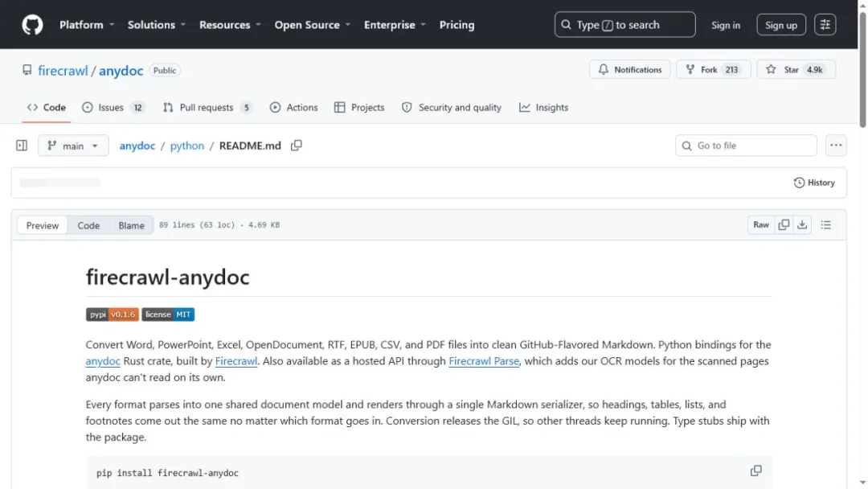Go to python folder in breadcrumb
The image size is (868, 489).
(x=187, y=146)
